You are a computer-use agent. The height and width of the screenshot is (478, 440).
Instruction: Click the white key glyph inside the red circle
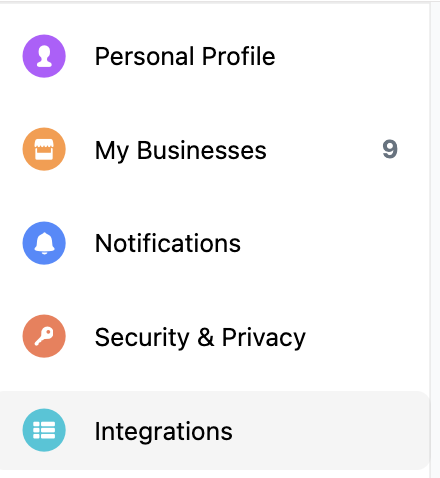(44, 336)
